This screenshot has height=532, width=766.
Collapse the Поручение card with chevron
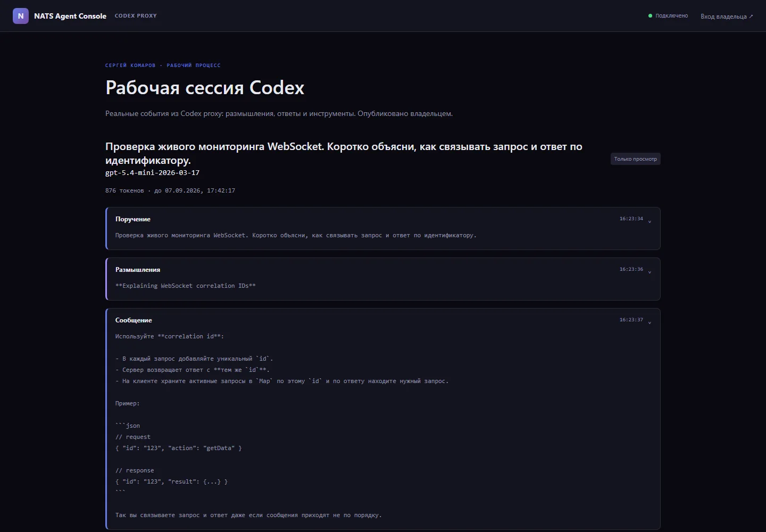(x=650, y=221)
